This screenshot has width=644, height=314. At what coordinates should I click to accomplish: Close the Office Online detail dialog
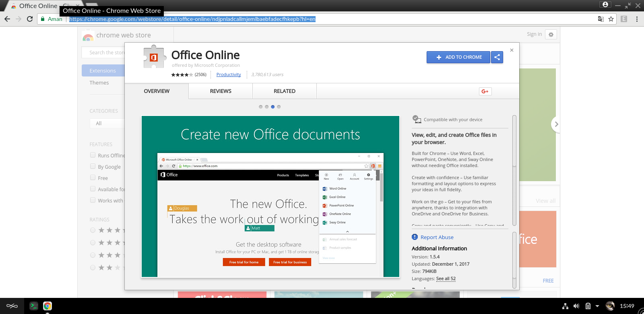click(512, 50)
